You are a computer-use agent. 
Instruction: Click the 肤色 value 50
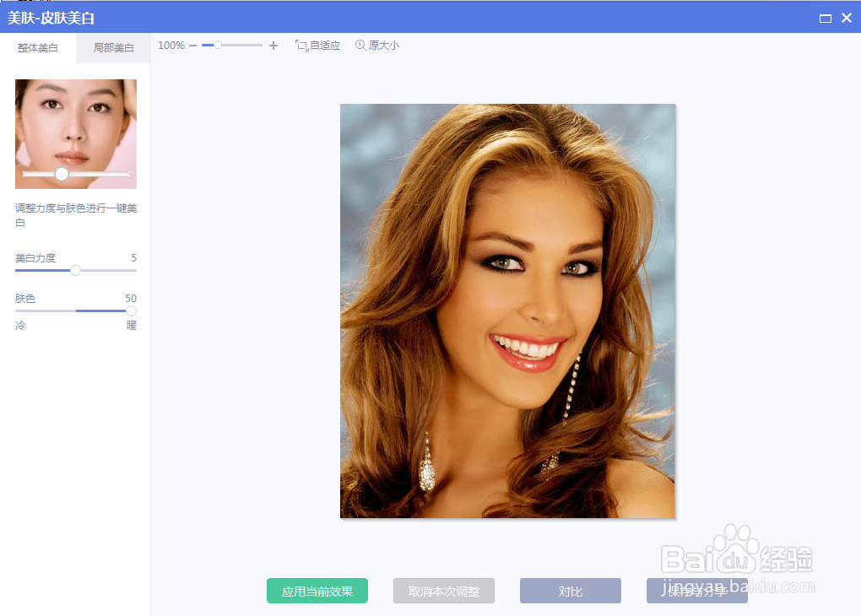tap(131, 298)
